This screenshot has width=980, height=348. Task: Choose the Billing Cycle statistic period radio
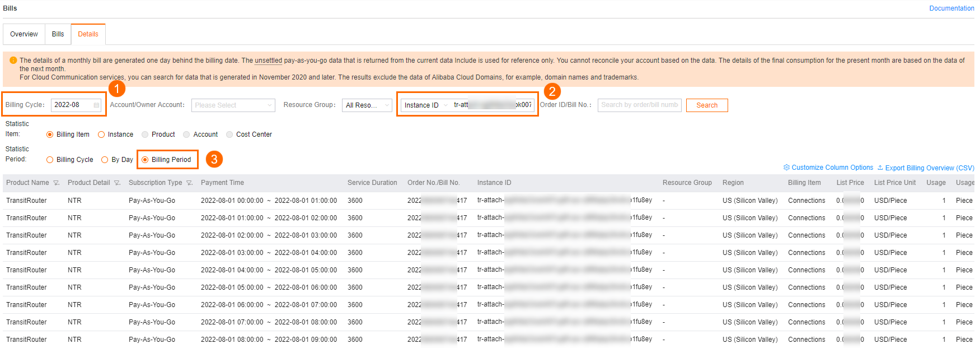click(50, 160)
